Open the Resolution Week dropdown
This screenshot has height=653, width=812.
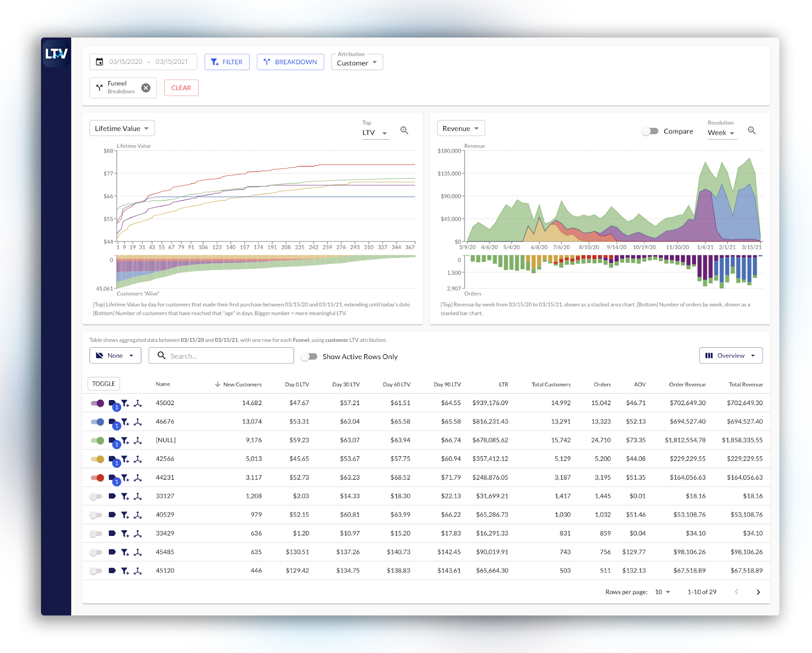pyautogui.click(x=721, y=133)
